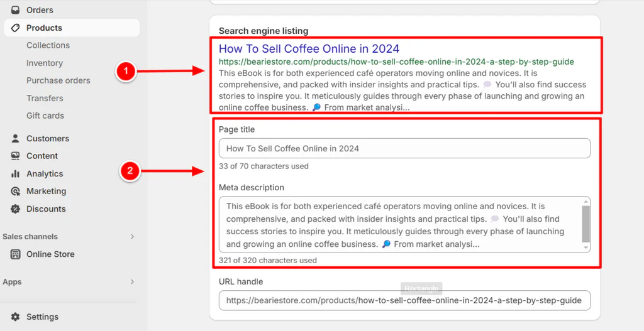644x331 pixels.
Task: Click the Marketing target icon
Action: (15, 191)
